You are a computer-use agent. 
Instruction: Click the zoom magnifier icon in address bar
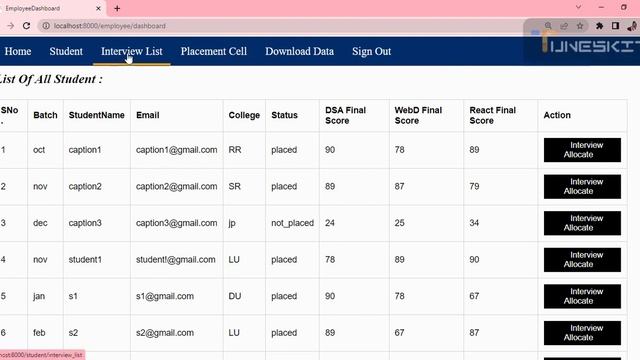pos(548,26)
